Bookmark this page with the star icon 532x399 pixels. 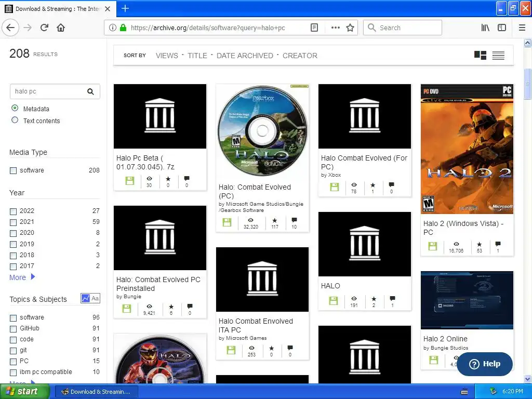350,28
